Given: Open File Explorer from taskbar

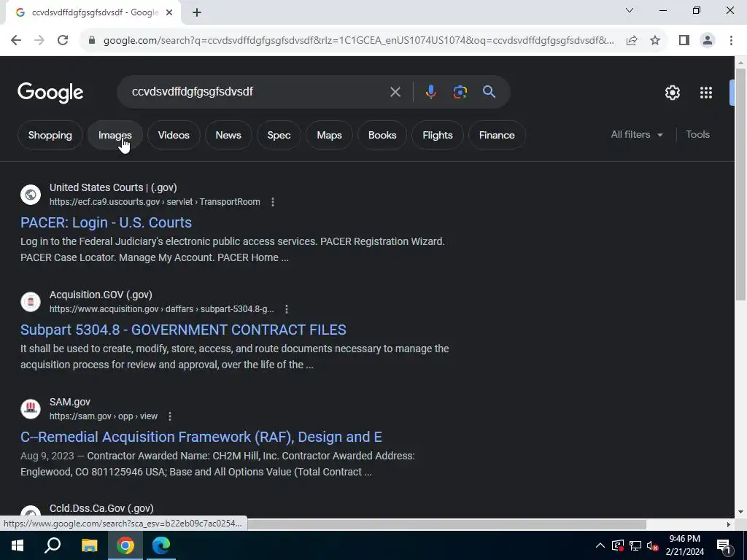Looking at the screenshot, I should (x=89, y=545).
